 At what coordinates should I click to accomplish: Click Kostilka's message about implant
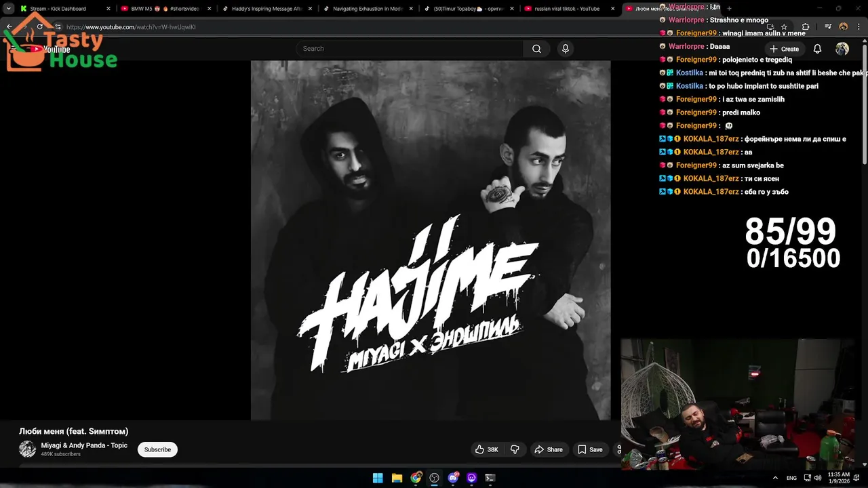click(763, 86)
